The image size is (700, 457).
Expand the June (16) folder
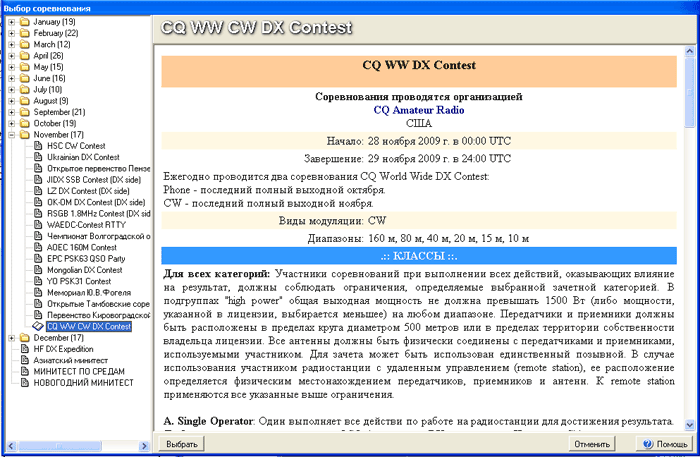point(12,78)
